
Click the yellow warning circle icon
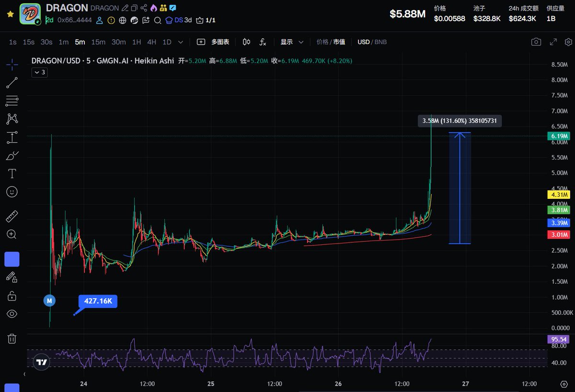tap(111, 20)
